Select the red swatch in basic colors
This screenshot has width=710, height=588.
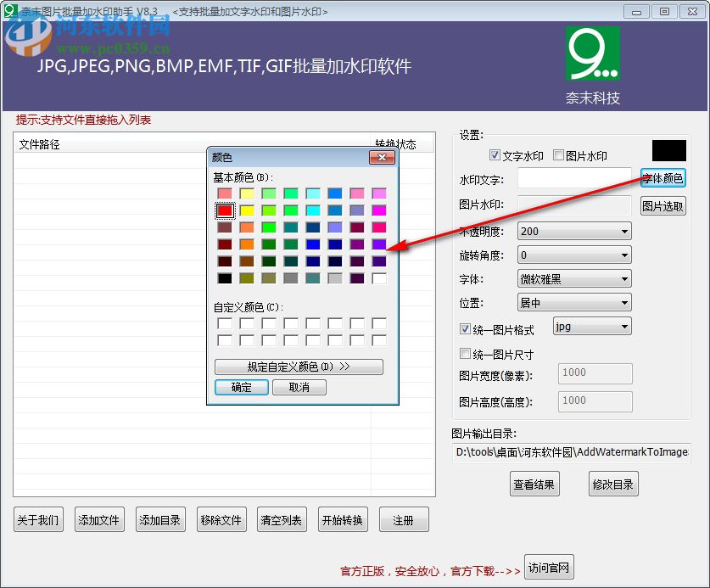click(x=224, y=210)
